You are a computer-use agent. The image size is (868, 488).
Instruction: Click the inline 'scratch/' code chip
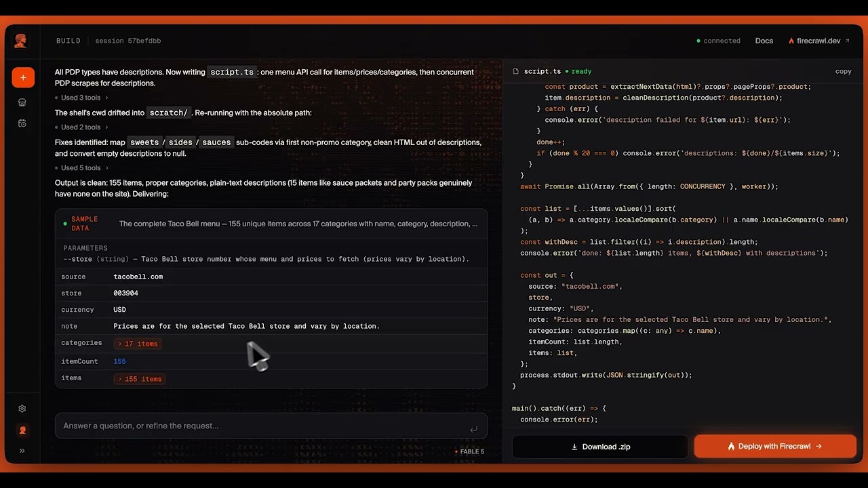pyautogui.click(x=169, y=113)
